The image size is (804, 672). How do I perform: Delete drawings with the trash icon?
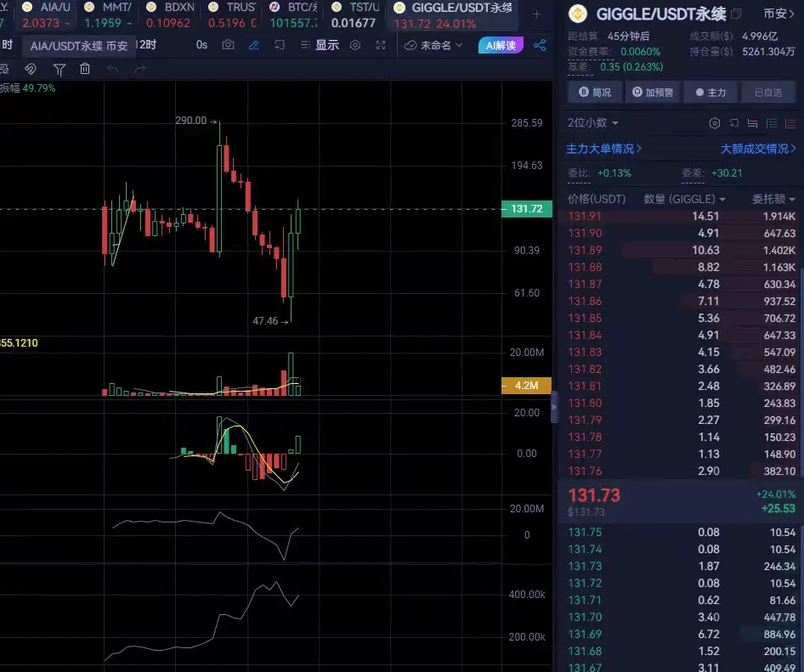point(85,68)
